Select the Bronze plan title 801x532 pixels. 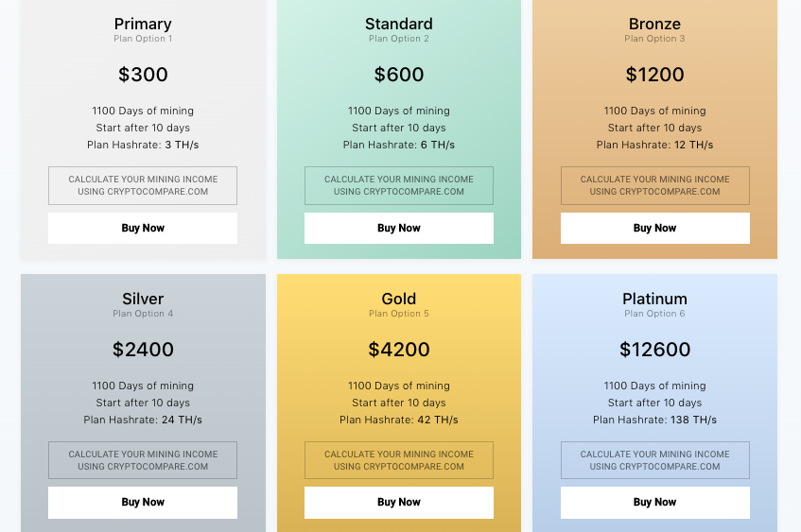[x=654, y=24]
